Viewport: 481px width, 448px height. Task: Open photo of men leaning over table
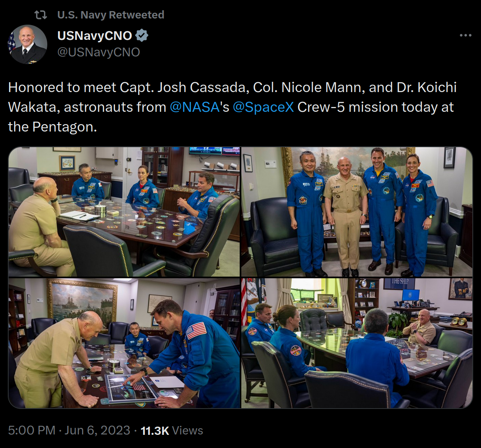click(x=124, y=343)
